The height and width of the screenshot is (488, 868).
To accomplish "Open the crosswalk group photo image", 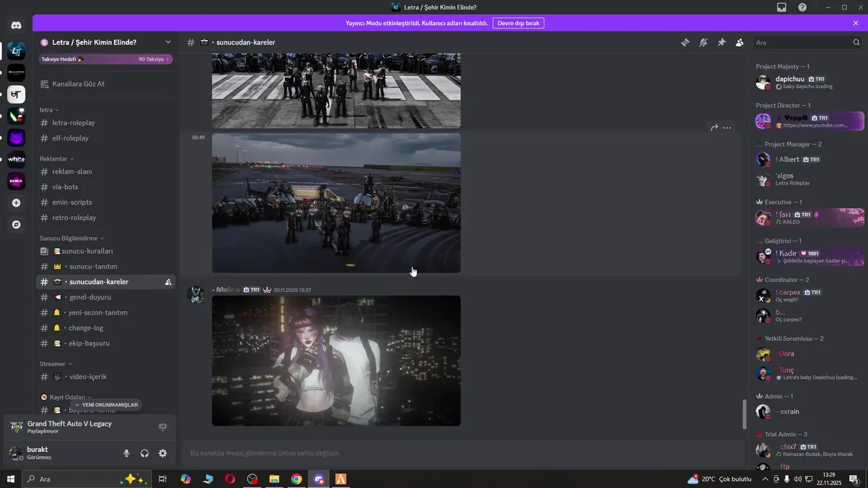I will (x=336, y=91).
